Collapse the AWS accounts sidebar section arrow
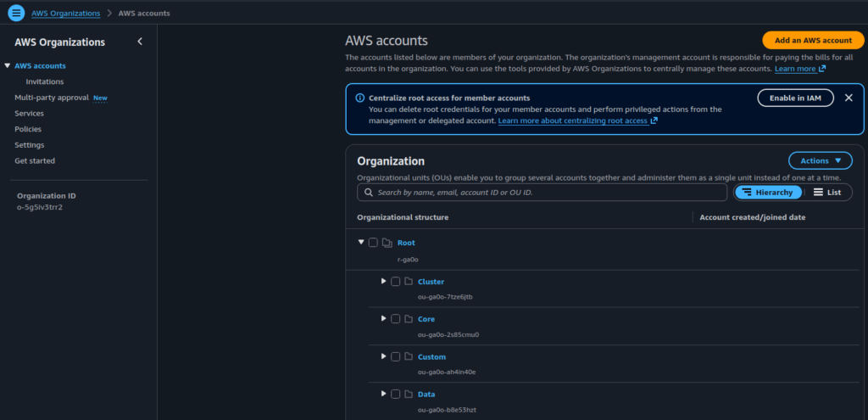This screenshot has width=868, height=420. (x=7, y=66)
